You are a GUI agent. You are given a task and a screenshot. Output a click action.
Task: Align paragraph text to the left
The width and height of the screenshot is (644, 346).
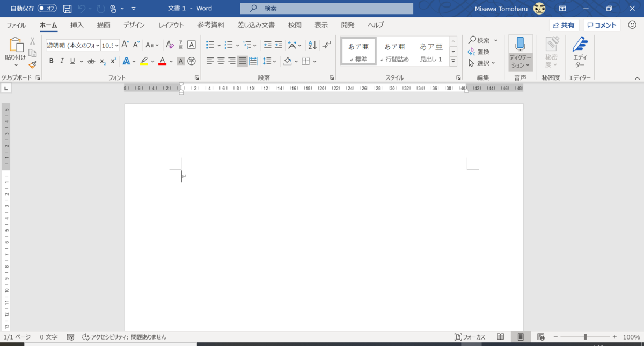pyautogui.click(x=210, y=61)
